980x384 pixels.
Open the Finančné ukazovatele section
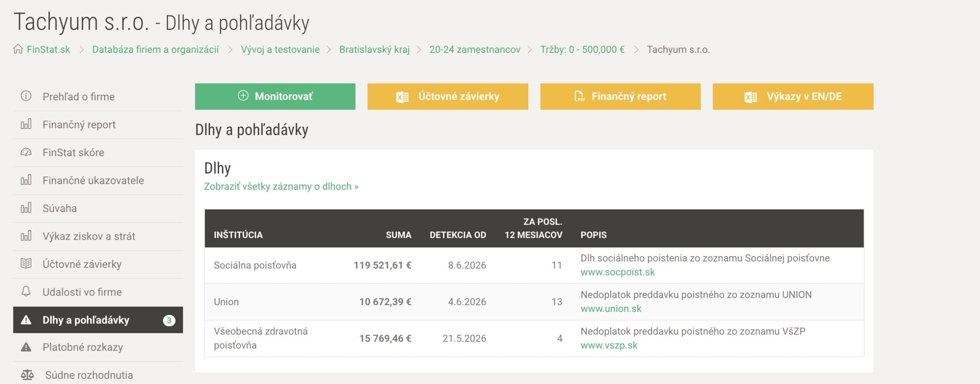click(98, 180)
